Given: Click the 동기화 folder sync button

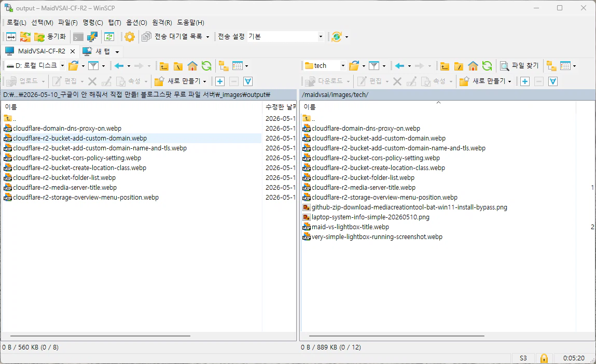Looking at the screenshot, I should pos(50,37).
